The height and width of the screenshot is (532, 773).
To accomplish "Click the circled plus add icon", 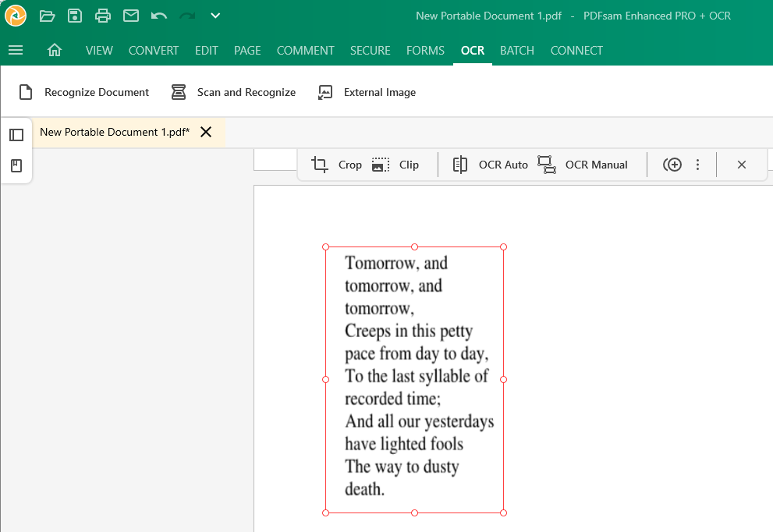I will pos(672,165).
